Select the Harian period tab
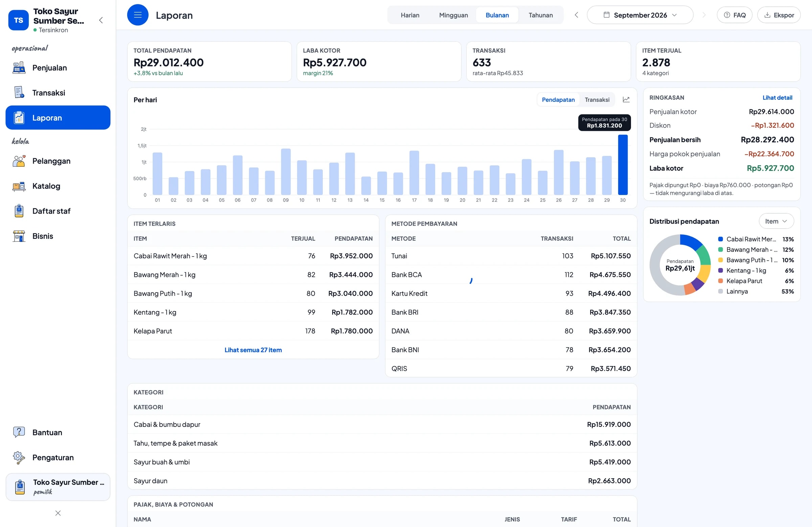Screen dimensions: 812x527 coord(410,15)
